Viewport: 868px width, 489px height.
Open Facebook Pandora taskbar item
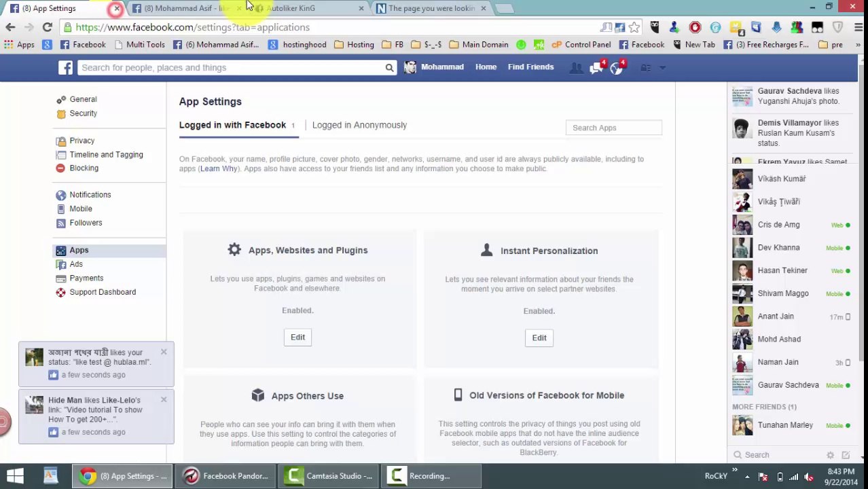pos(226,476)
